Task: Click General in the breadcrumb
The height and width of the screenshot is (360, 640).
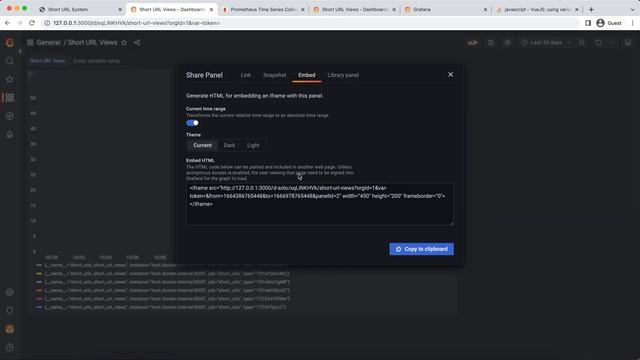Action: [x=49, y=42]
